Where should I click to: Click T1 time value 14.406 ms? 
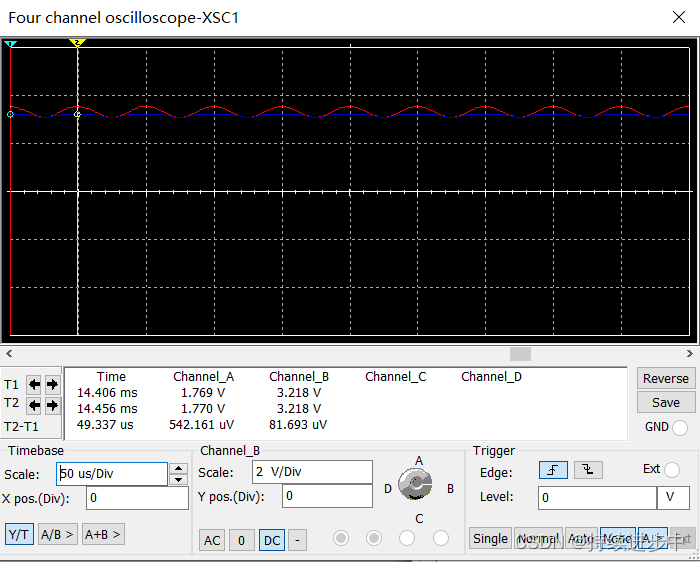(107, 393)
